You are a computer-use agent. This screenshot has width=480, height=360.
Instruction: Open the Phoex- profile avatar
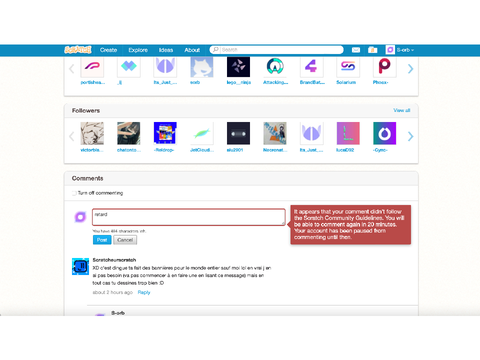[384, 66]
